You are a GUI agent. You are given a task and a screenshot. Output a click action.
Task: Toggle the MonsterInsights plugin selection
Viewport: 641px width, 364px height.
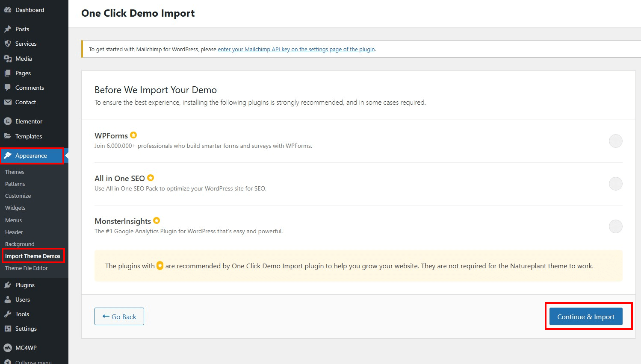coord(615,226)
